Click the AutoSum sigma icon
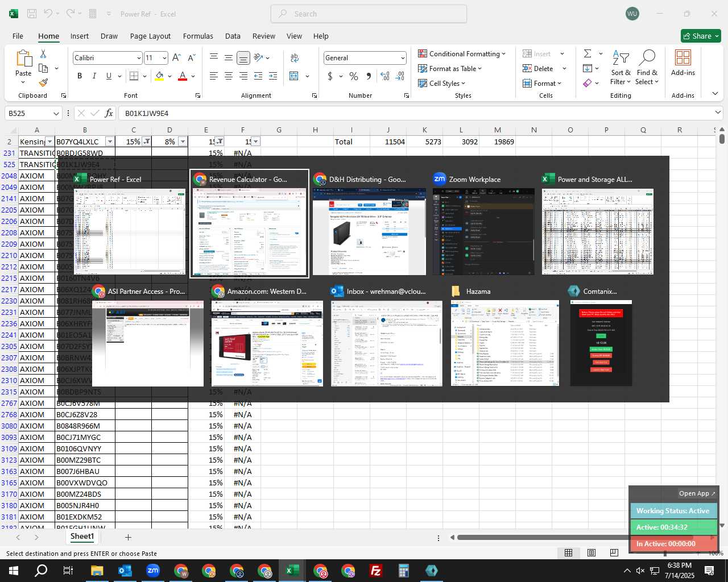The image size is (728, 582). (x=588, y=53)
